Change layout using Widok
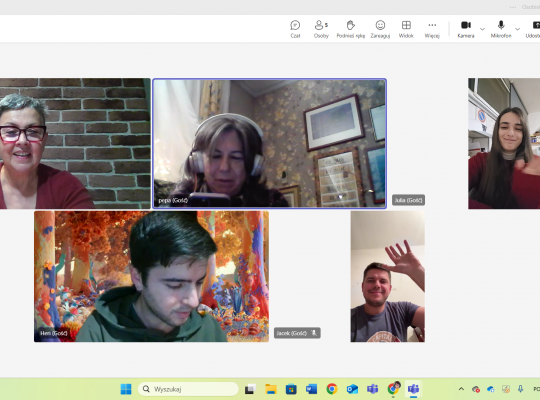 [x=406, y=29]
